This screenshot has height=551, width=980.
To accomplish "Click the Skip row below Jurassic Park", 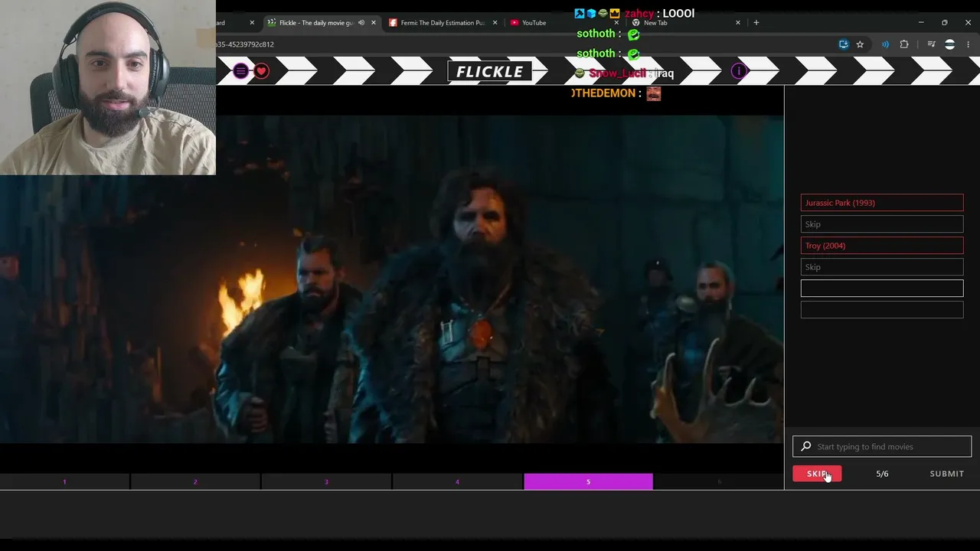I will pos(882,224).
